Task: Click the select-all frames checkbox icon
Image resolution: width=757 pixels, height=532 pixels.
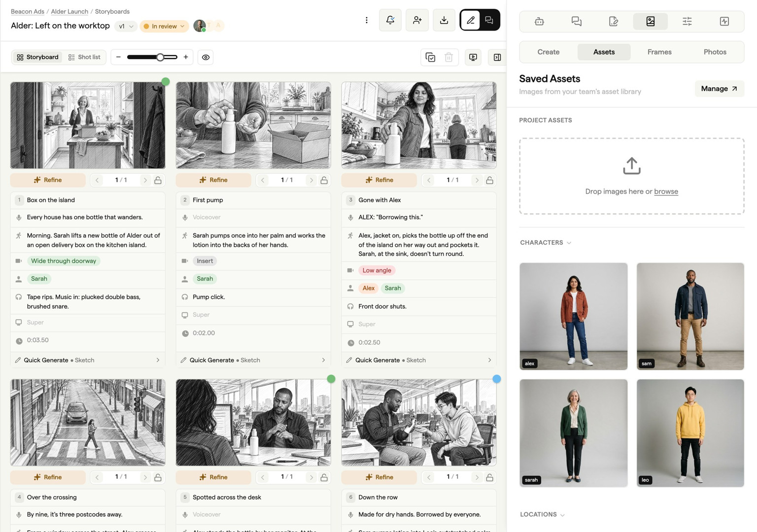Action: (430, 58)
